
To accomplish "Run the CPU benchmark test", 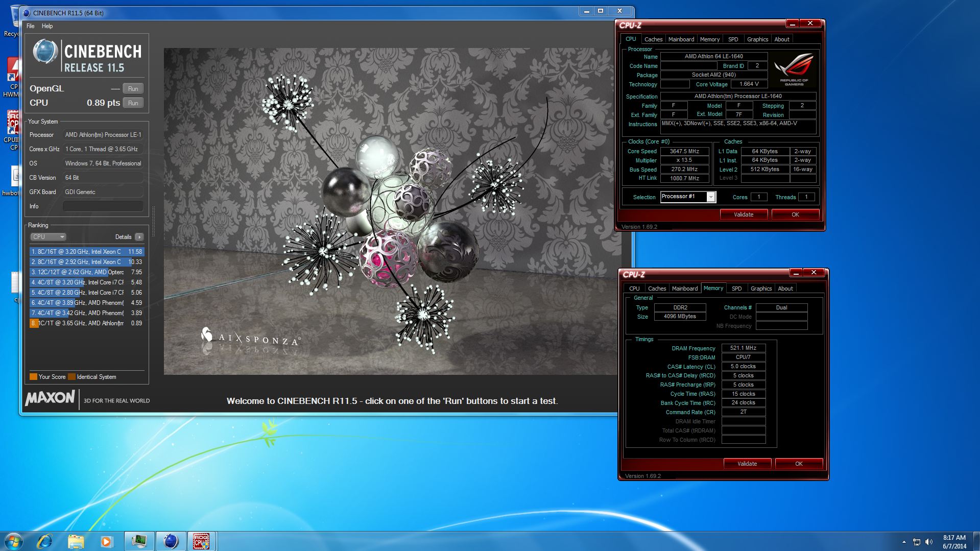I will [x=133, y=103].
